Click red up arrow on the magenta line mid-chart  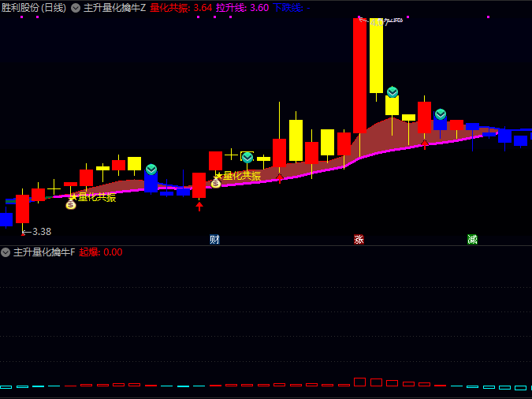(280, 178)
